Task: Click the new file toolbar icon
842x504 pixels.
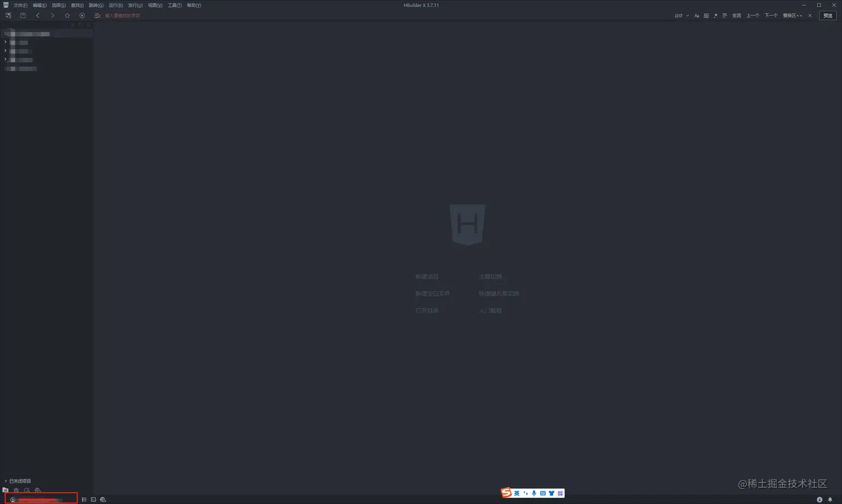Action: pyautogui.click(x=8, y=16)
